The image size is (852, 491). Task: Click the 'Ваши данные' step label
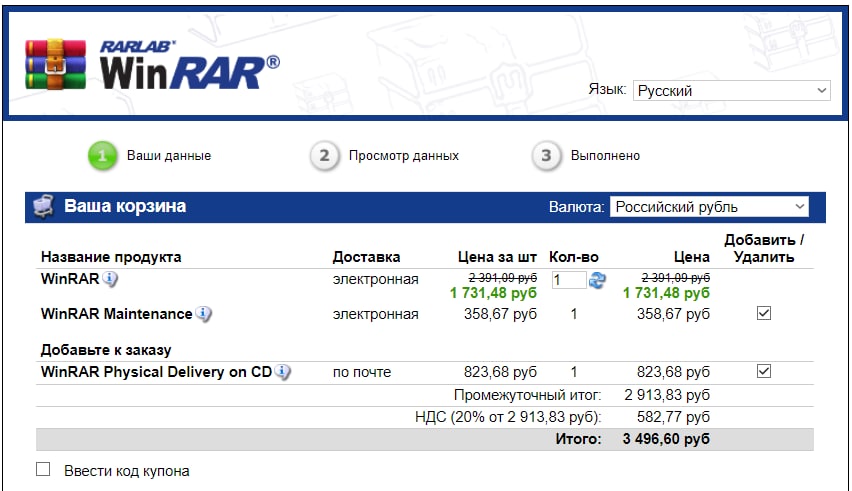tap(169, 156)
